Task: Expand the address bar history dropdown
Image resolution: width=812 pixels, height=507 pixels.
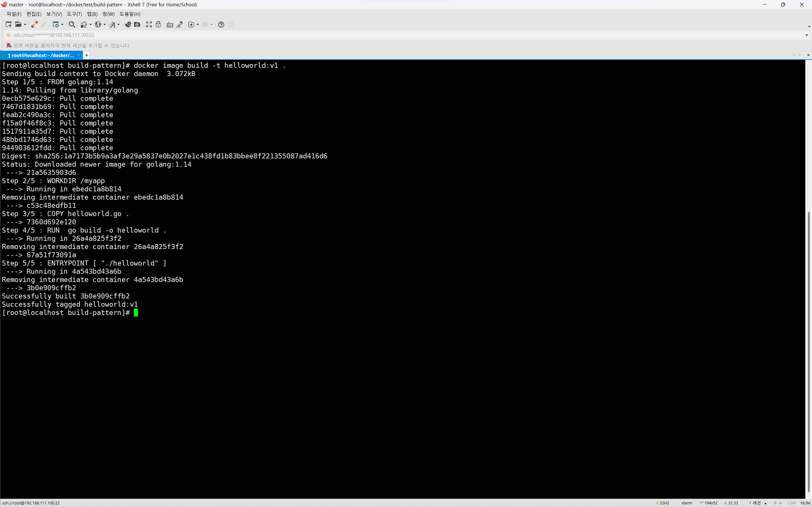Action: pos(807,35)
